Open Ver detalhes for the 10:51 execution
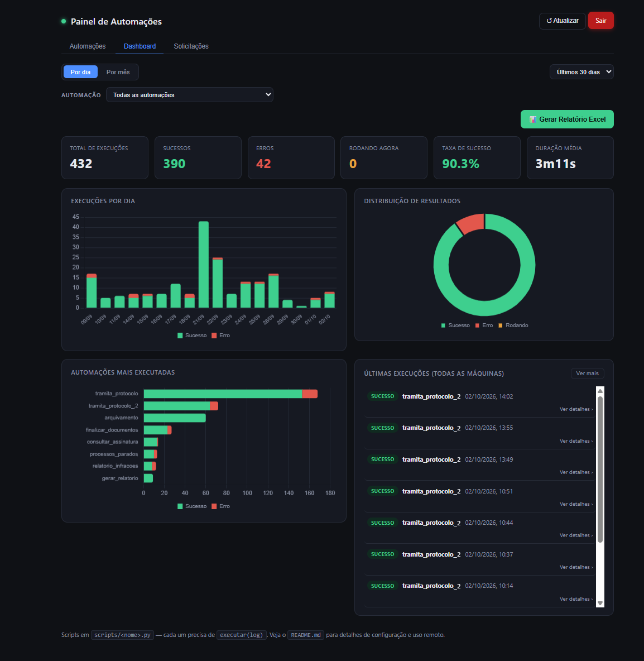Image resolution: width=644 pixels, height=661 pixels. 576,504
